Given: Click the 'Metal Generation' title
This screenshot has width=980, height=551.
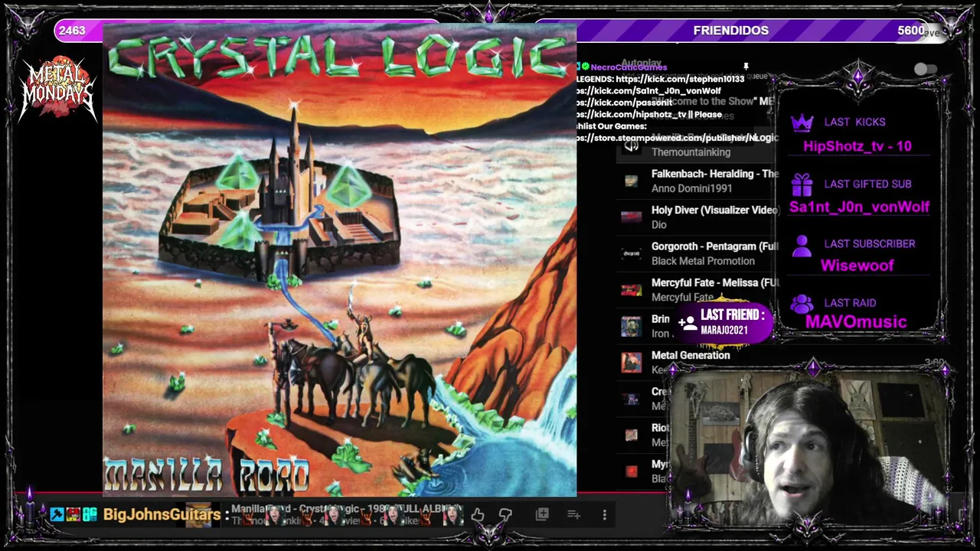Looking at the screenshot, I should [691, 355].
